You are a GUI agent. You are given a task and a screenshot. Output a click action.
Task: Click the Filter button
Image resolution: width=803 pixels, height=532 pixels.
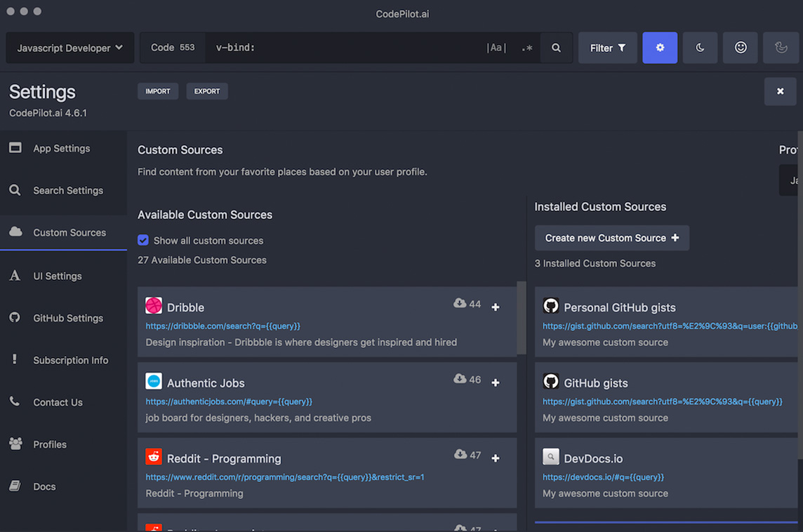pyautogui.click(x=607, y=48)
